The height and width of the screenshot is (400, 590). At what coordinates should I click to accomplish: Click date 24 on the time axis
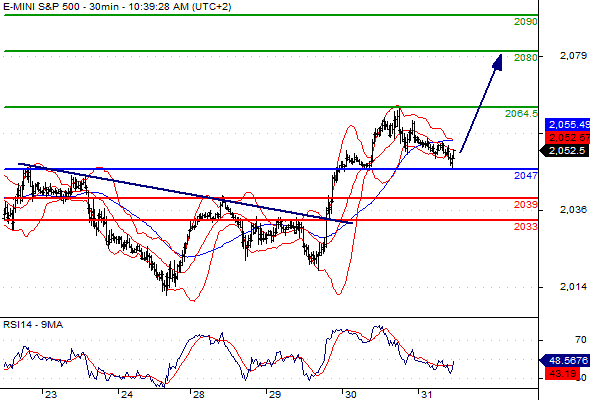pyautogui.click(x=127, y=395)
